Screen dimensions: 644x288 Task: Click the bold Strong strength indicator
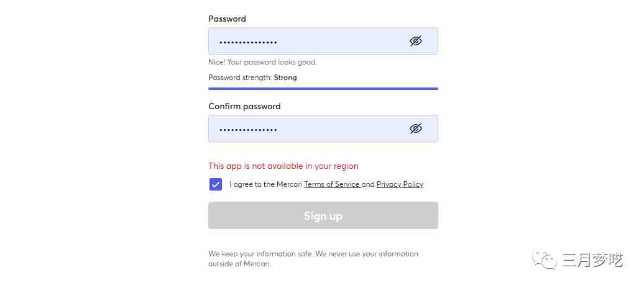click(x=285, y=78)
